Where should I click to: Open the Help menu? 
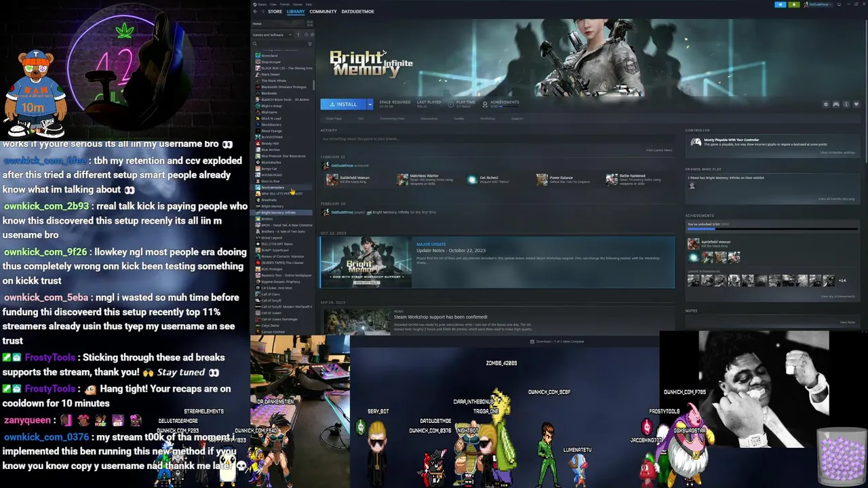pyautogui.click(x=309, y=4)
